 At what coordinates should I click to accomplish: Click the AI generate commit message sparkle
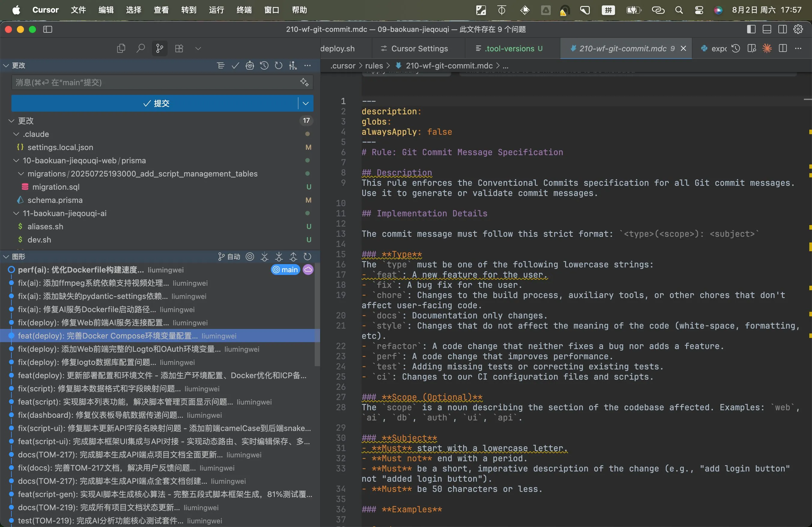(x=304, y=82)
